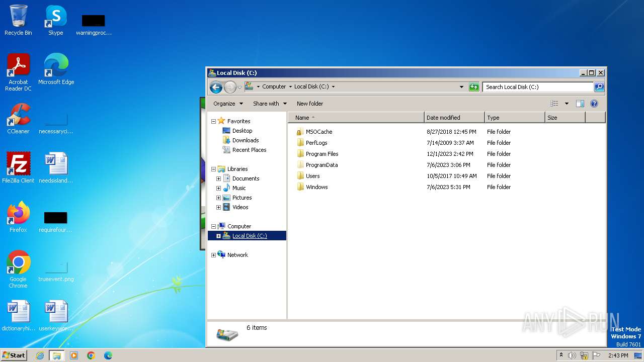The width and height of the screenshot is (644, 362).
Task: Click Edge icon in taskbar
Action: (108, 355)
